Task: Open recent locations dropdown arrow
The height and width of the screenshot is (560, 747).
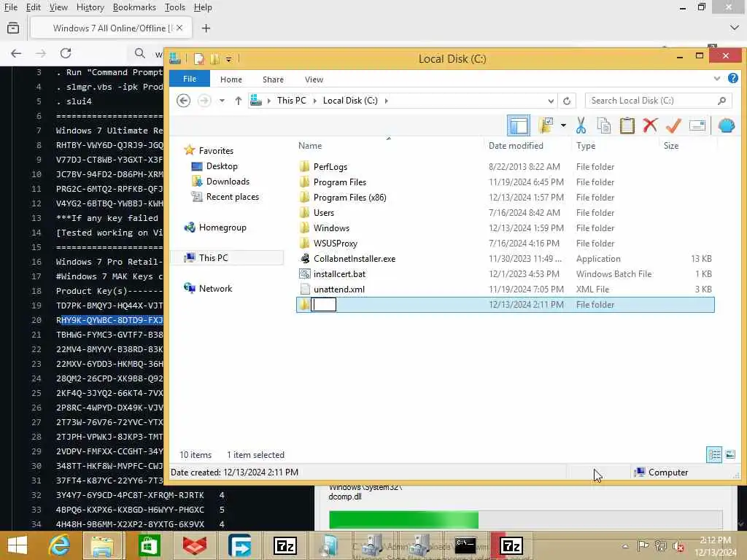Action: [x=222, y=101]
